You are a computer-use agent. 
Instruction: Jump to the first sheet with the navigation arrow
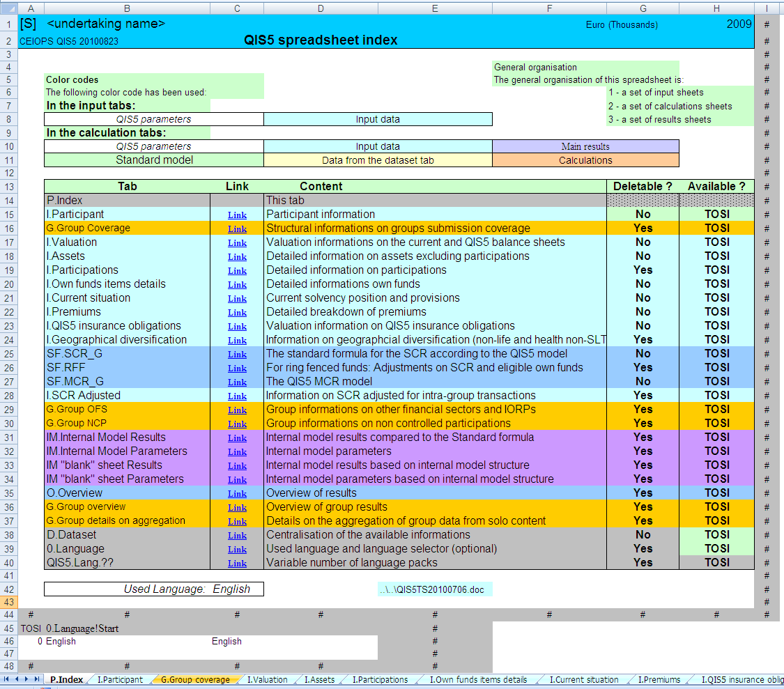click(6, 679)
